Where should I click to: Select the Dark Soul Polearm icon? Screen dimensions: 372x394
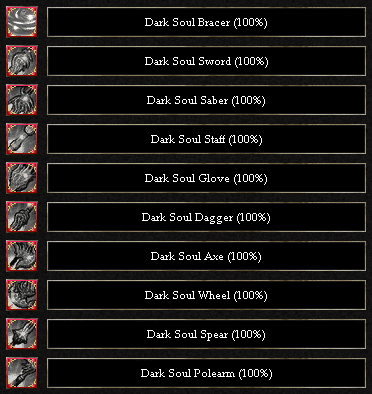point(22,373)
